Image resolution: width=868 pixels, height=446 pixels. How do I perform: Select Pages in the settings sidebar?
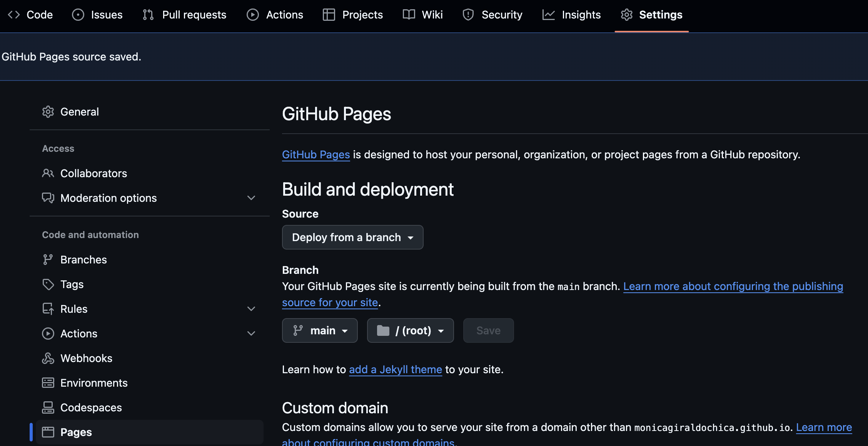[76, 432]
